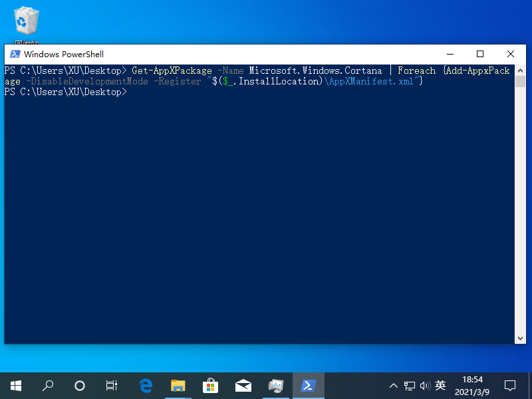This screenshot has width=532, height=399.
Task: Open the Mail app from the taskbar
Action: [243, 385]
